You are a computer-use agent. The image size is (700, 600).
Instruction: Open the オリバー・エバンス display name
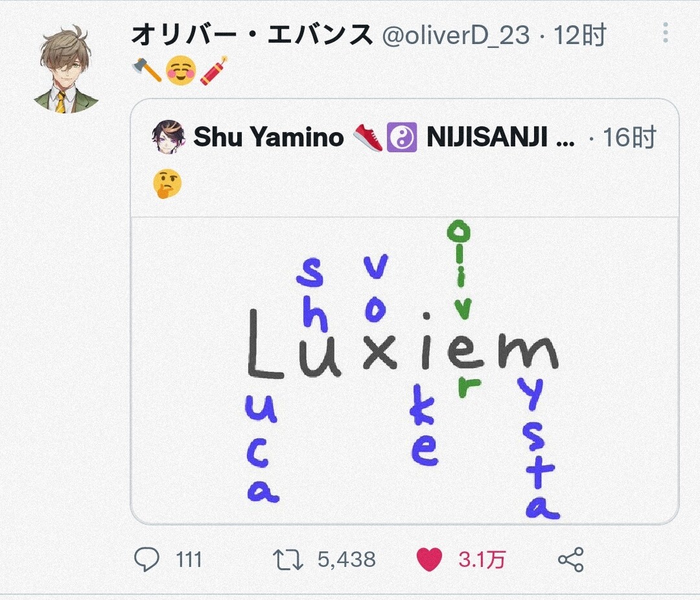[252, 36]
